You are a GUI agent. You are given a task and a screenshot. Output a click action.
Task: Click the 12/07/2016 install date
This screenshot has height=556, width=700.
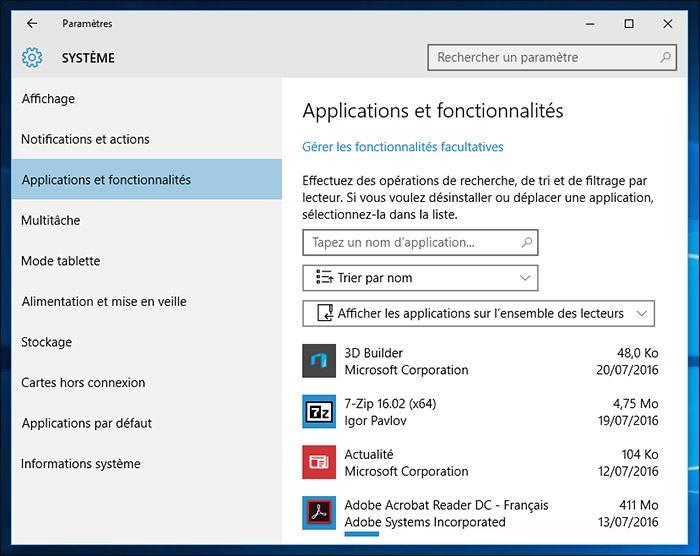tap(628, 471)
